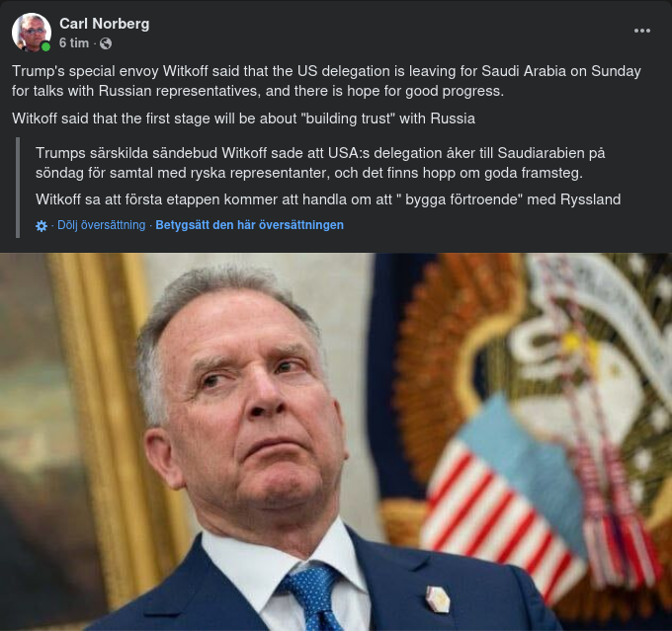
Task: Click "Betygsätt den här översättningen" link
Action: [249, 225]
